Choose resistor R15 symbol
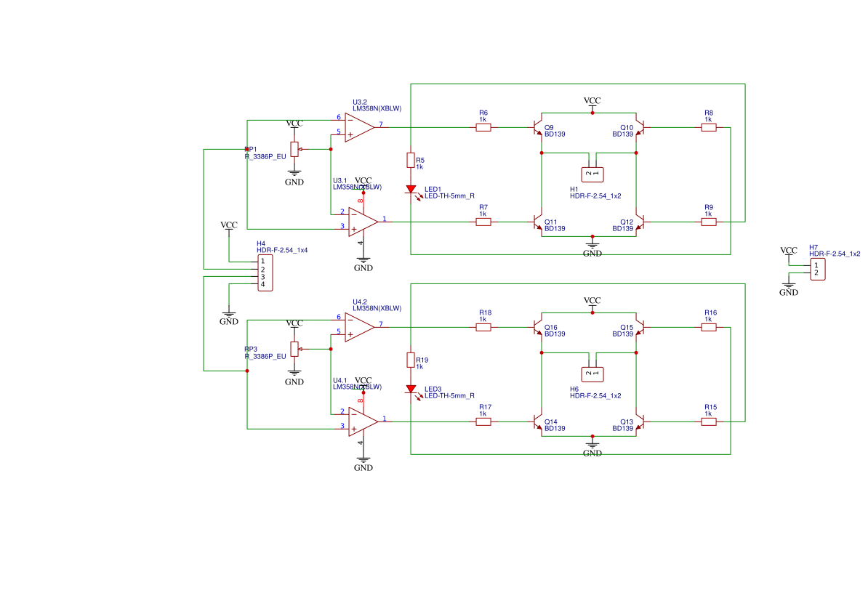 (x=709, y=421)
